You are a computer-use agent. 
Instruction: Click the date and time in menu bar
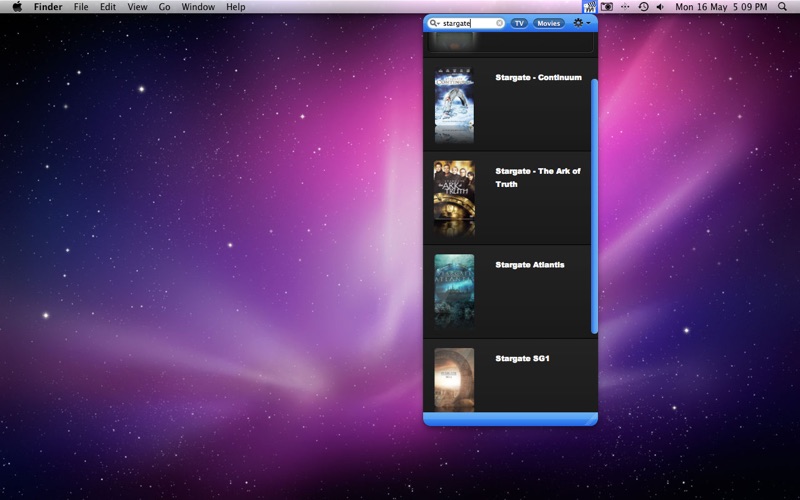tap(721, 7)
